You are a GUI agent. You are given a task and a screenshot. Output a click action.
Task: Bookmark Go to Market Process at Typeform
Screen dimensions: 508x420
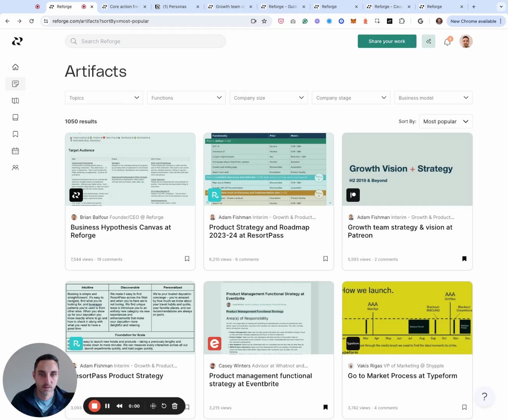point(464,407)
